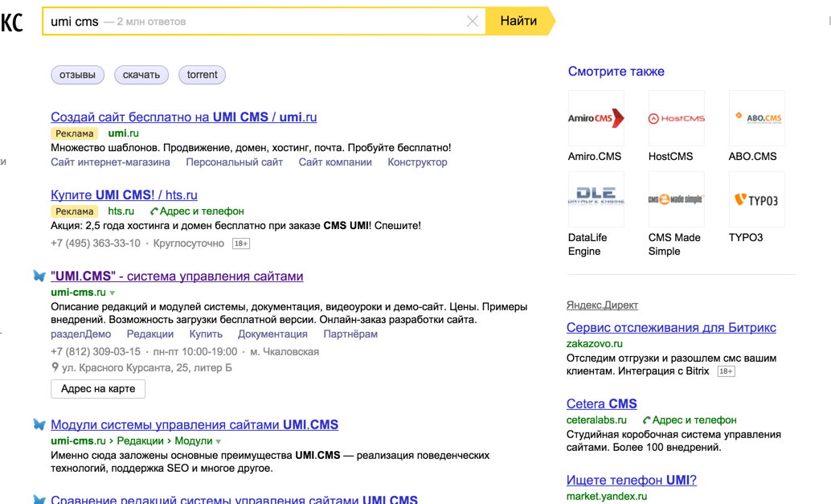Open 'Модули системы управления сайтами UMI.CMS'

[x=194, y=424]
